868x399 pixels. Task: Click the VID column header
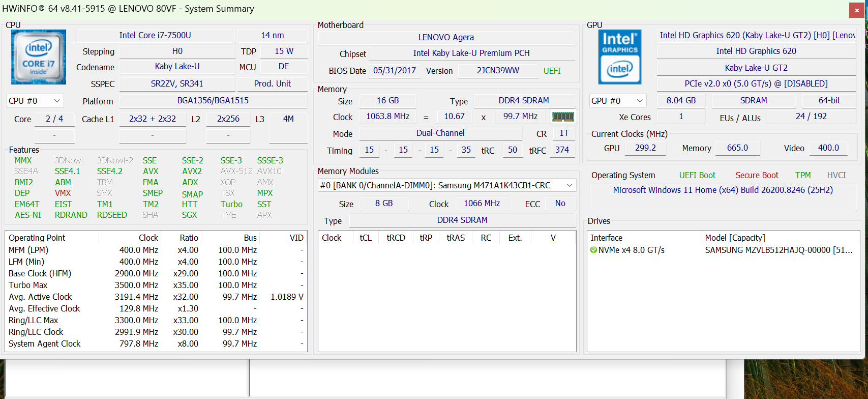coord(283,238)
